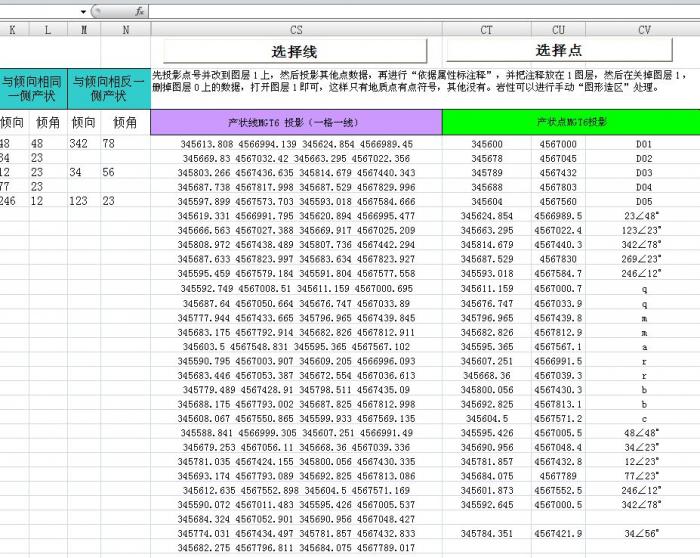Open the Name Box dropdown arrow

coord(83,11)
